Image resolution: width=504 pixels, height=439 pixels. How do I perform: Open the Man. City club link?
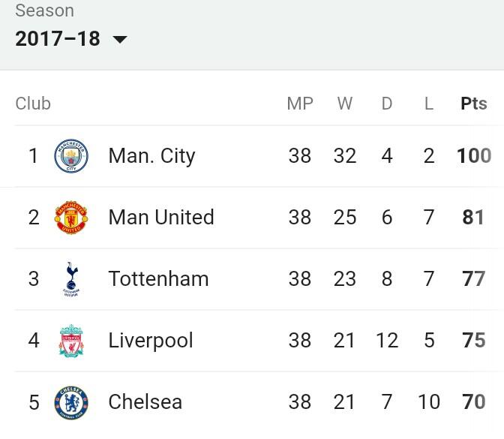pos(152,156)
